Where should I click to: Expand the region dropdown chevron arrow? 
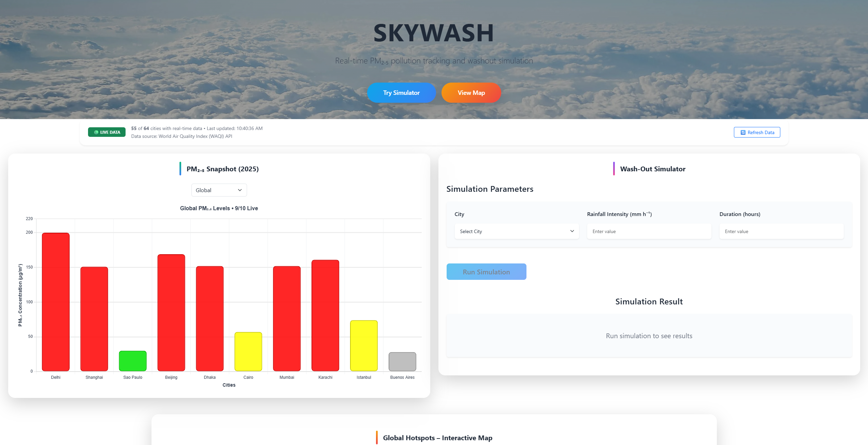pos(240,190)
